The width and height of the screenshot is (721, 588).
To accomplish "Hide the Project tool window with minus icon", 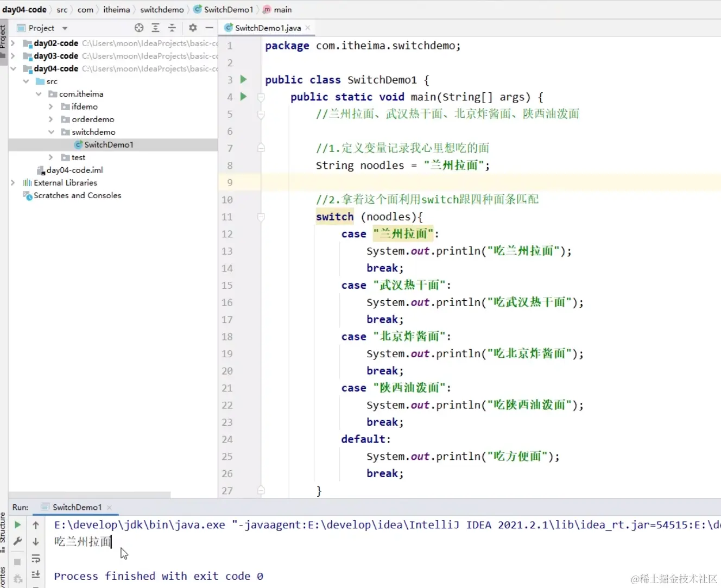I will pos(209,28).
